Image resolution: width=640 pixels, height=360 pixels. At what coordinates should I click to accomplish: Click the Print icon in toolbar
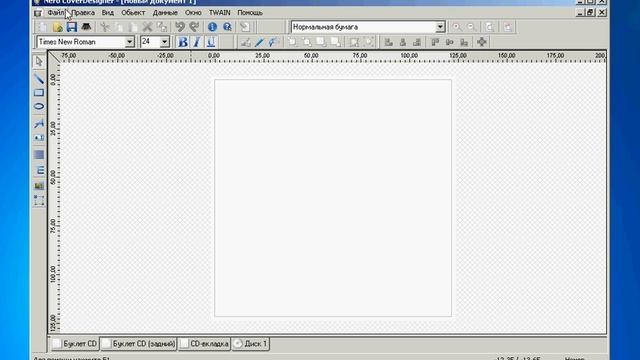pyautogui.click(x=86, y=27)
